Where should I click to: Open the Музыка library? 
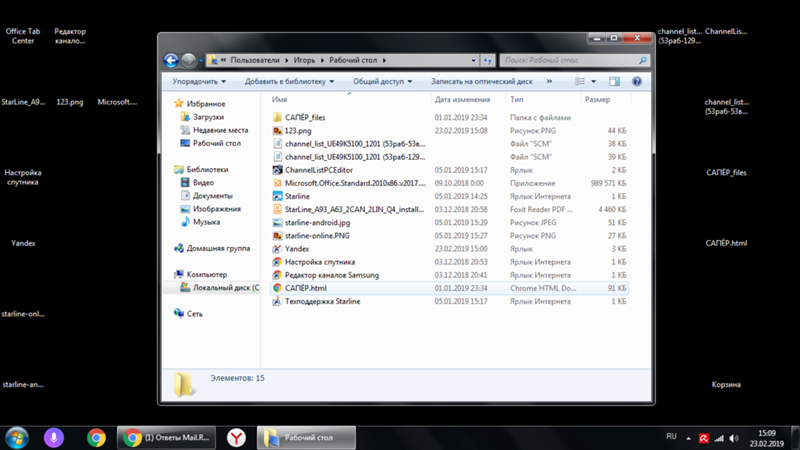[206, 222]
